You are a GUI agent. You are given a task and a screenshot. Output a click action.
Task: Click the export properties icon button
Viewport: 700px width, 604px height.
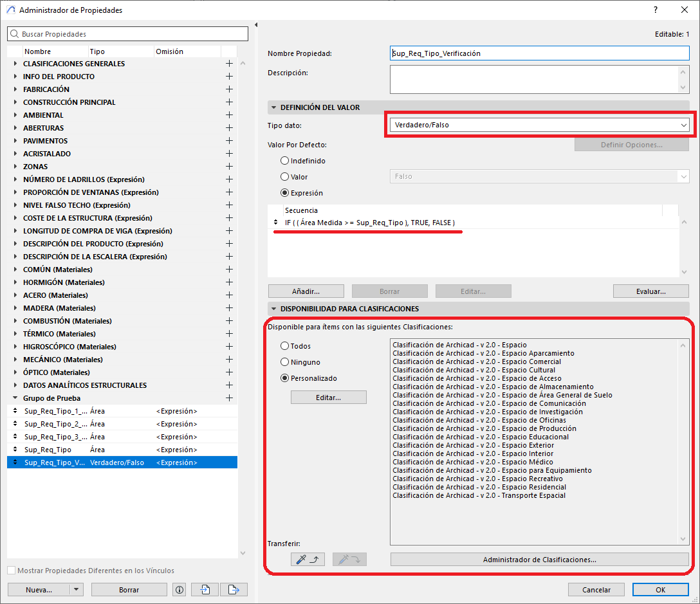tap(234, 589)
